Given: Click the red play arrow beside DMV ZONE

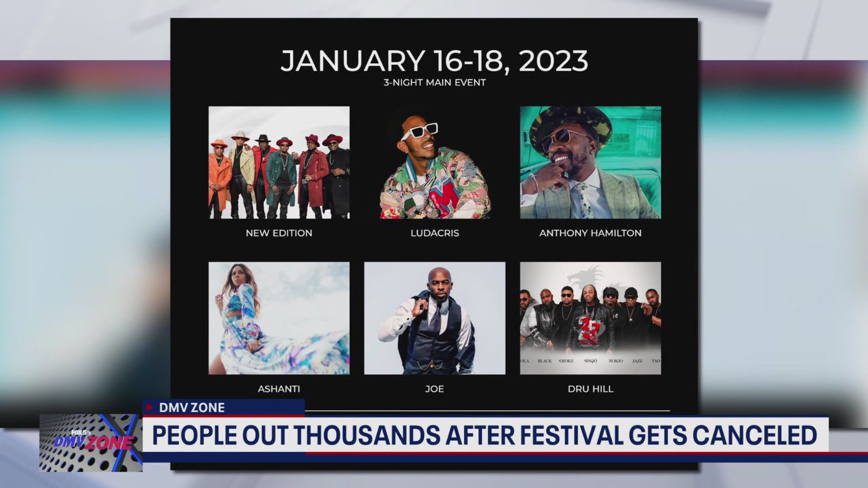Looking at the screenshot, I should point(149,408).
